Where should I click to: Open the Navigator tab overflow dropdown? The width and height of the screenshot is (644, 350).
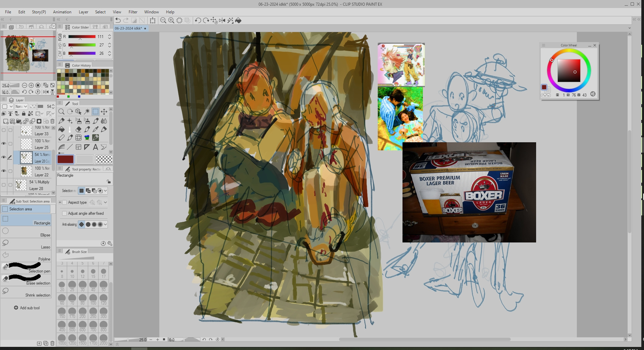[53, 26]
